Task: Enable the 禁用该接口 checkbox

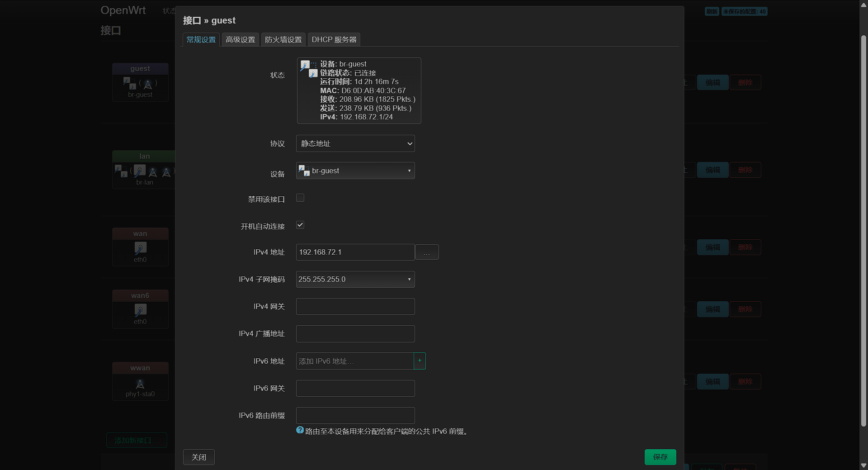Action: coord(300,198)
